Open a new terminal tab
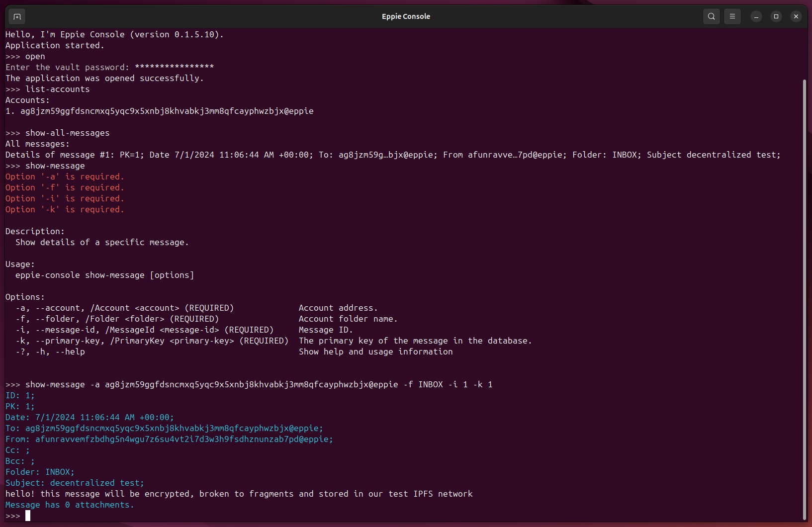812x527 pixels. [x=17, y=16]
